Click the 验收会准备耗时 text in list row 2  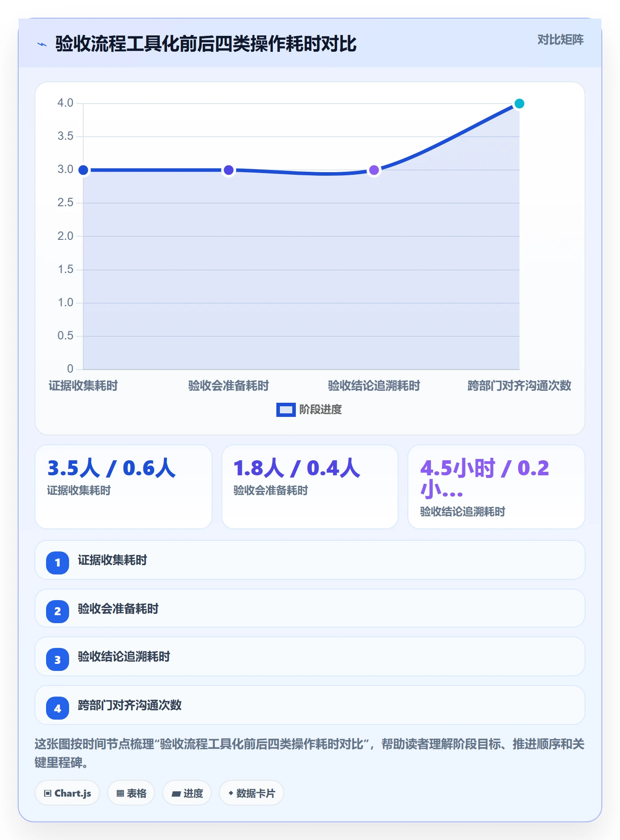click(x=118, y=609)
